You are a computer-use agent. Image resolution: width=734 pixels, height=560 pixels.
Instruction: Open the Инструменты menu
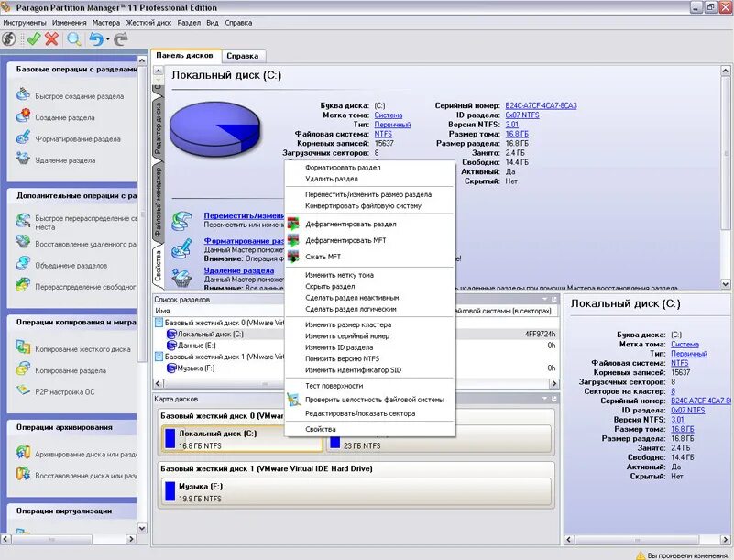[x=25, y=23]
